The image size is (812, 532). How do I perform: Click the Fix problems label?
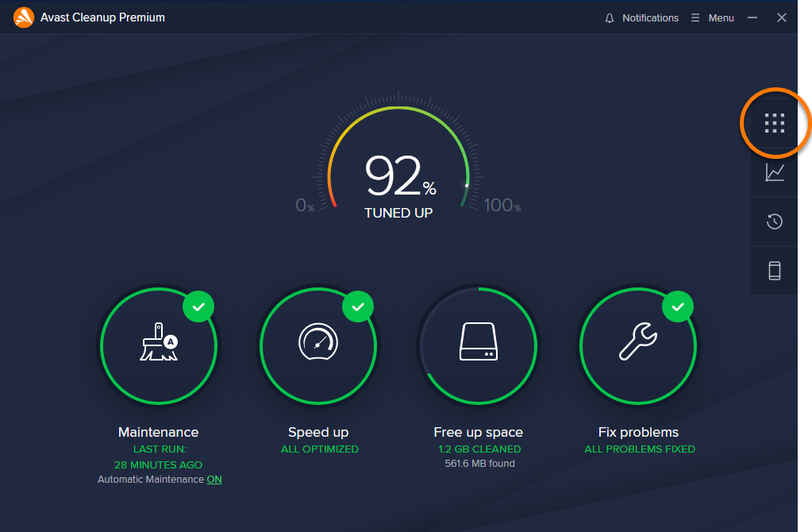tap(638, 432)
